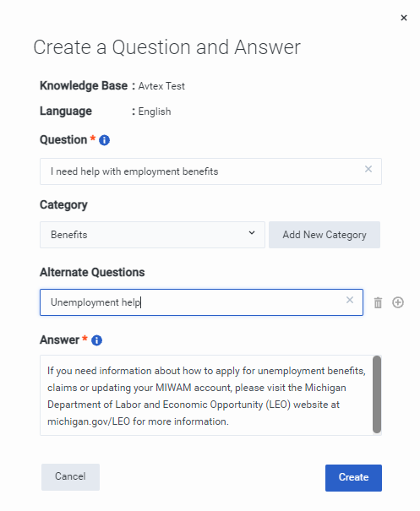Click the Create button

tap(353, 478)
